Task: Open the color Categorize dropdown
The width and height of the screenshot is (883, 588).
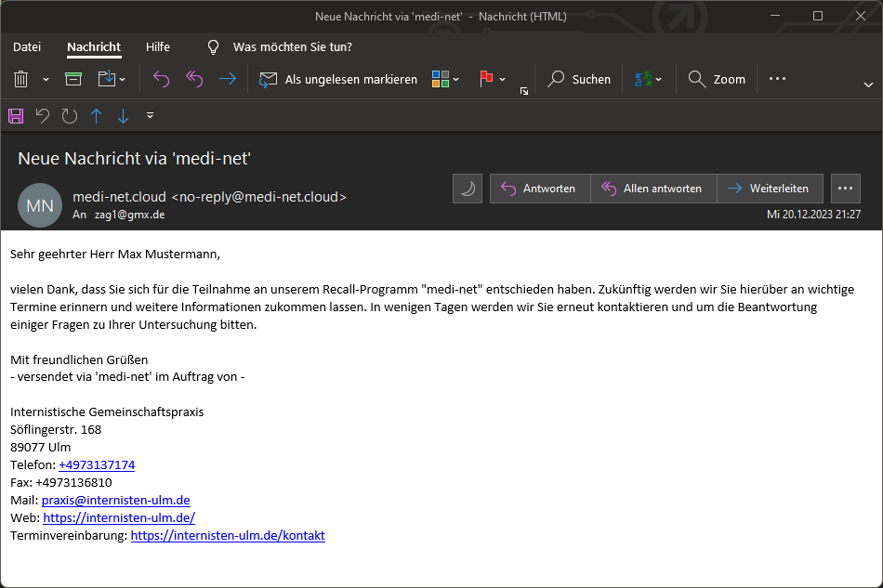Action: coord(445,79)
